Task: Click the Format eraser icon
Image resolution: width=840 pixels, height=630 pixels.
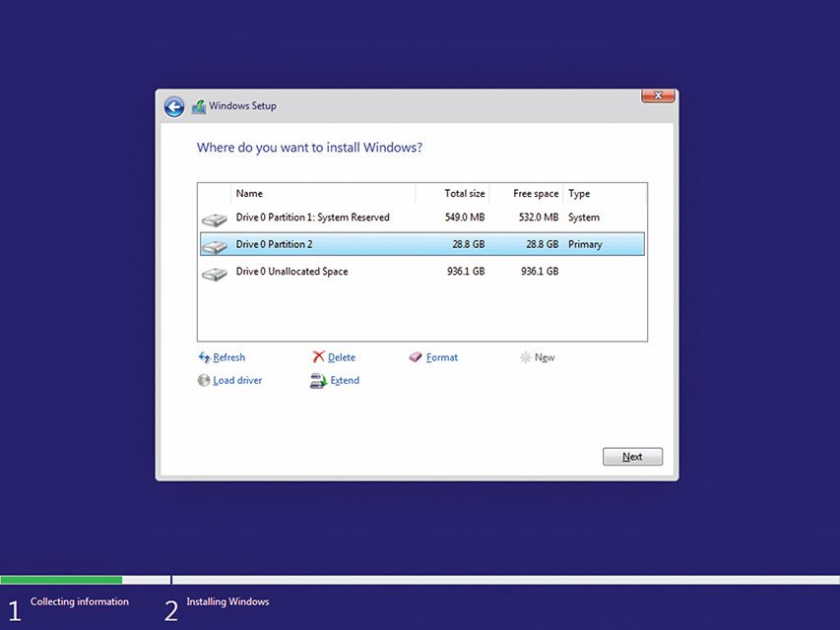Action: 416,357
